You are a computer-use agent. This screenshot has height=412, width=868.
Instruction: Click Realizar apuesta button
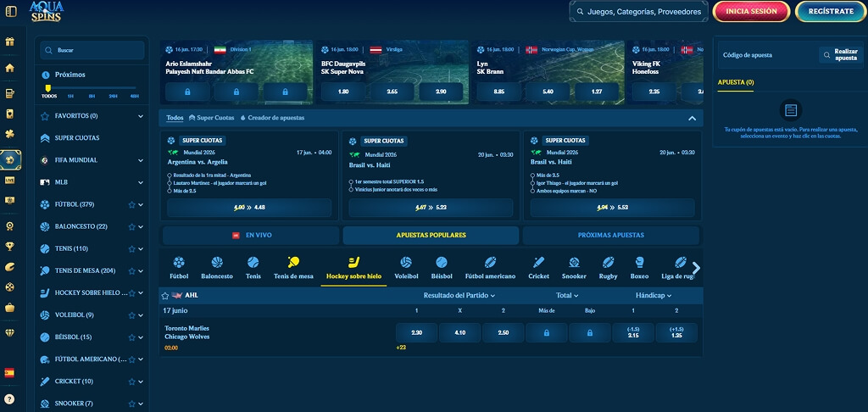point(841,55)
